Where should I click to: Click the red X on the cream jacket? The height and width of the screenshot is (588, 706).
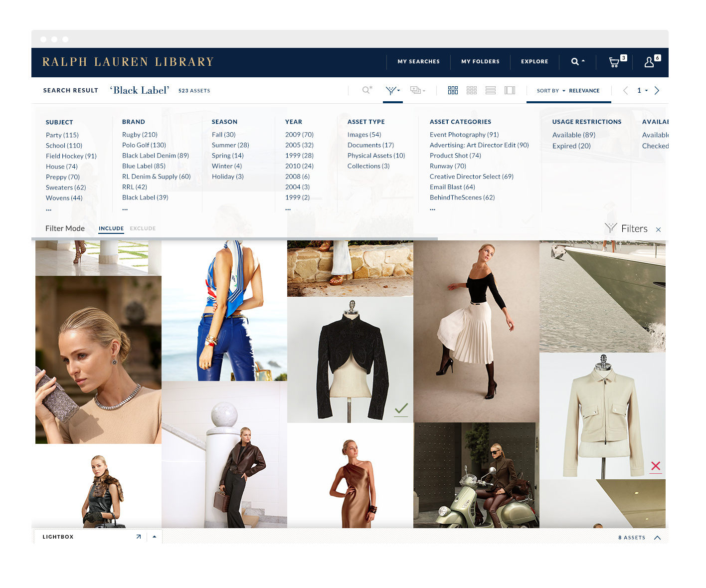[x=656, y=466]
